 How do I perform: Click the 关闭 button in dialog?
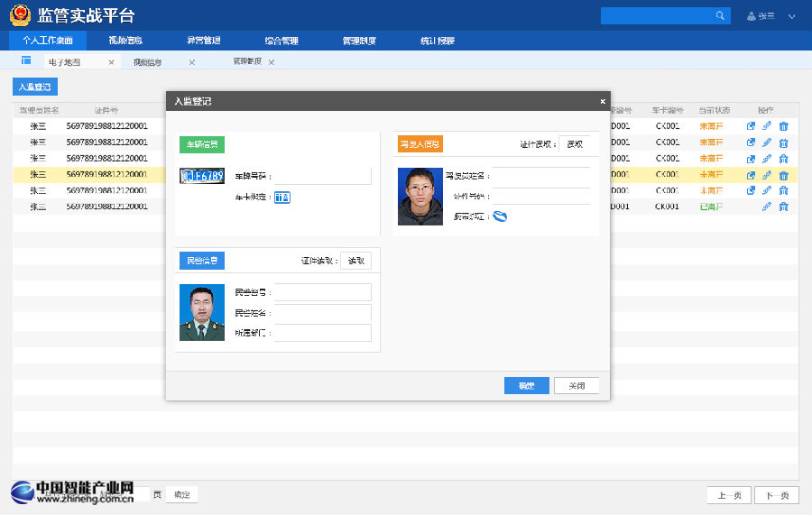coord(577,385)
